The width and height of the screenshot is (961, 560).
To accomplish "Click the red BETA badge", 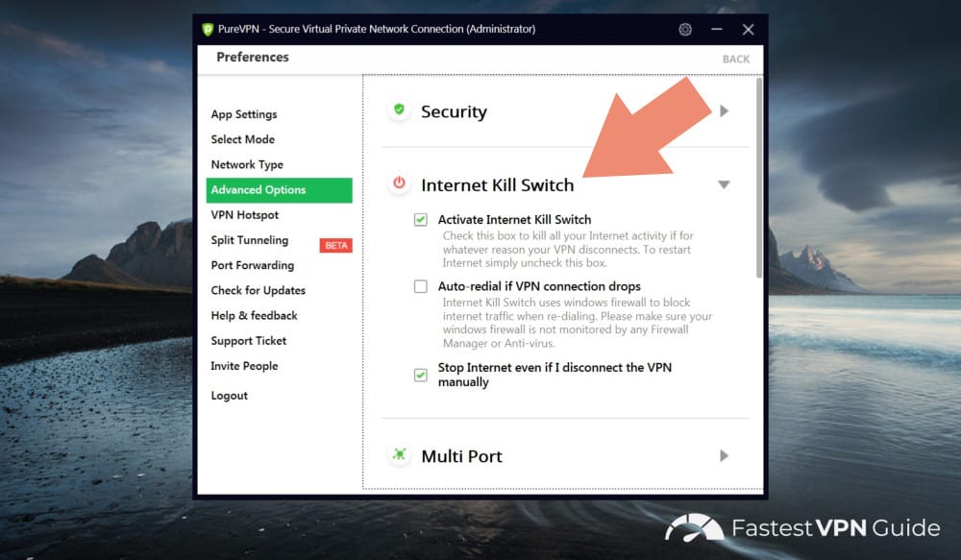I will pos(335,246).
